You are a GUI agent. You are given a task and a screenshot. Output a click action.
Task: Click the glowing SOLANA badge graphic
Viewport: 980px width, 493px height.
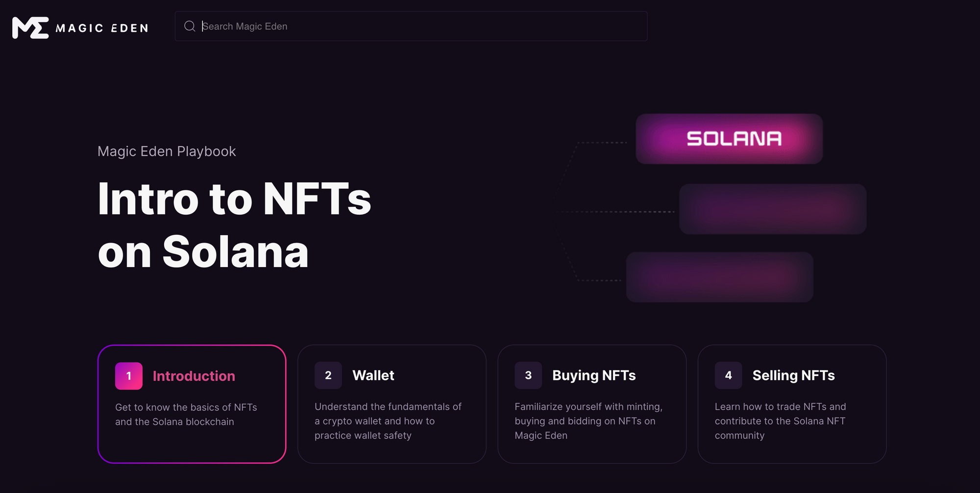729,139
